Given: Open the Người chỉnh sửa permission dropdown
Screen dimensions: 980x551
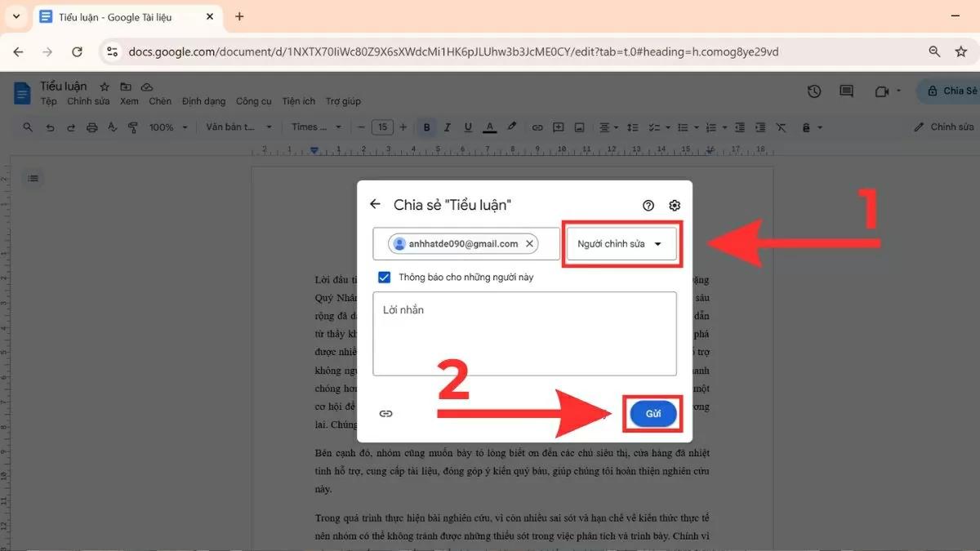Looking at the screenshot, I should coord(621,243).
